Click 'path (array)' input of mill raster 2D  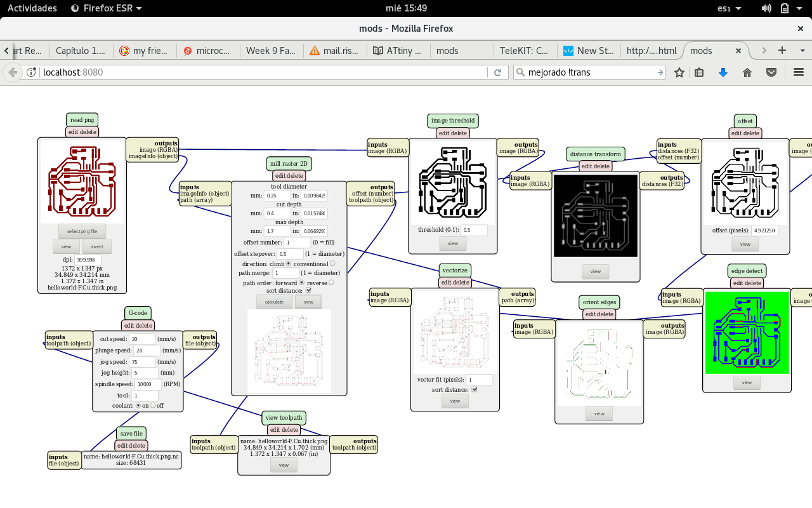(196, 200)
